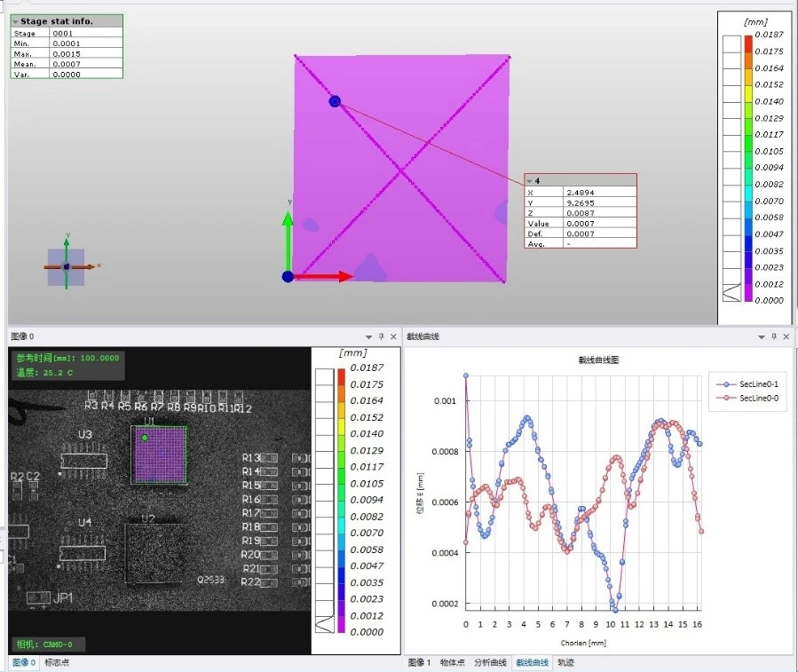Switch to the 标志点 tab

tap(57, 662)
